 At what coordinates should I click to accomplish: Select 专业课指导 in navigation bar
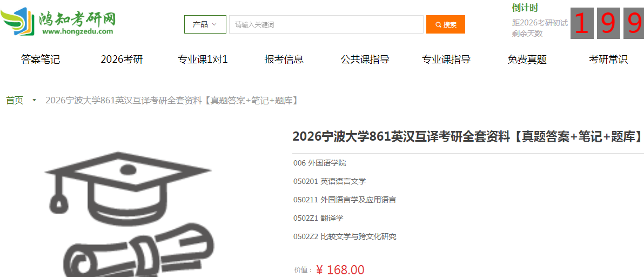(x=446, y=60)
